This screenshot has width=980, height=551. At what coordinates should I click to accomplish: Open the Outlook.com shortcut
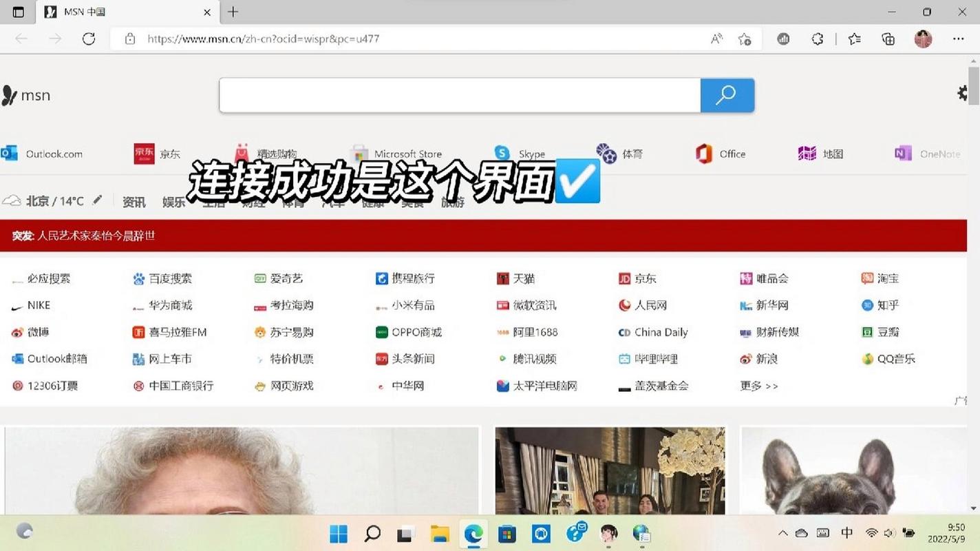(41, 154)
